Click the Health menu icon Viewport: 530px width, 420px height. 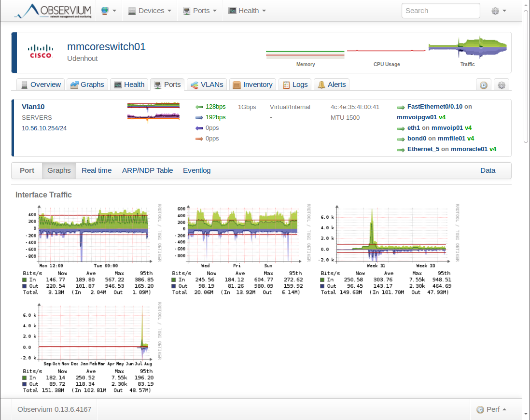(232, 11)
